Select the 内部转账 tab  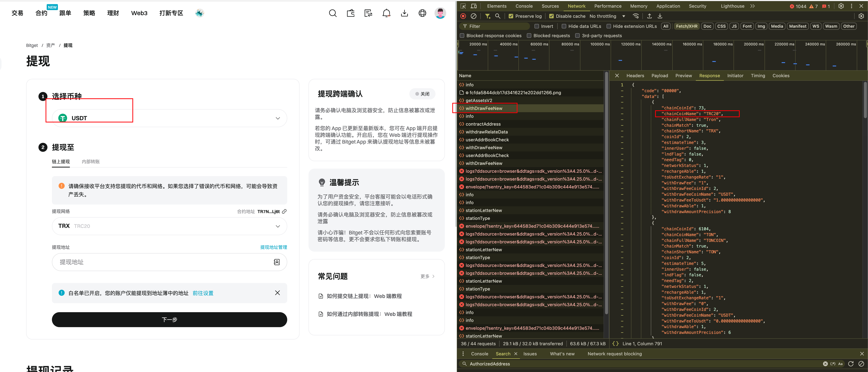click(91, 162)
